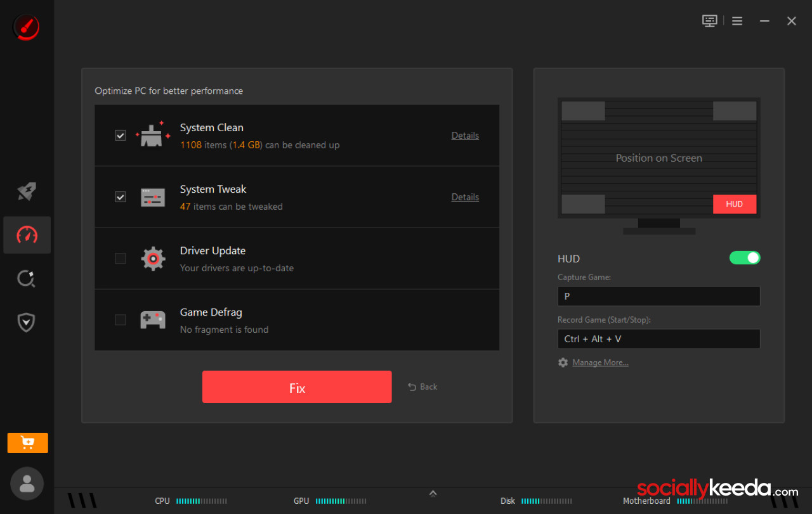812x514 pixels.
Task: Click the red speedometer app logo
Action: 26,27
